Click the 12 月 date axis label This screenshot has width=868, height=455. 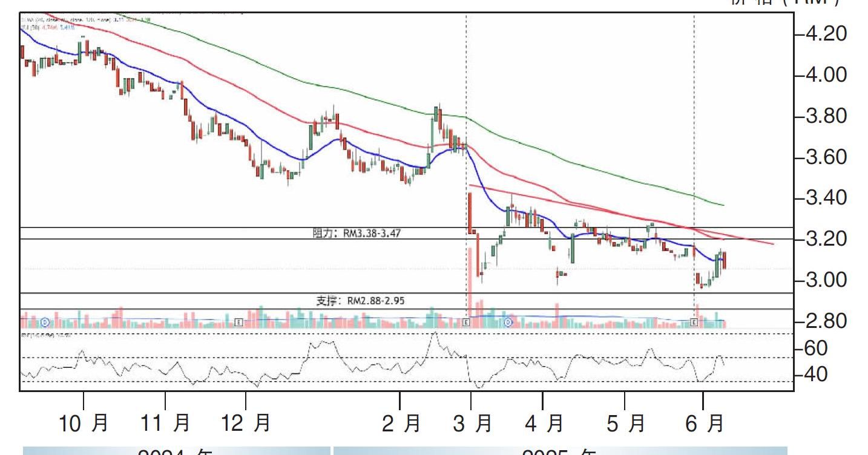(245, 423)
